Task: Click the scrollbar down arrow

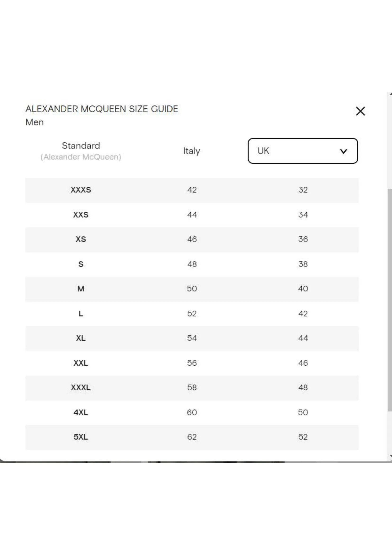Action: pyautogui.click(x=390, y=456)
